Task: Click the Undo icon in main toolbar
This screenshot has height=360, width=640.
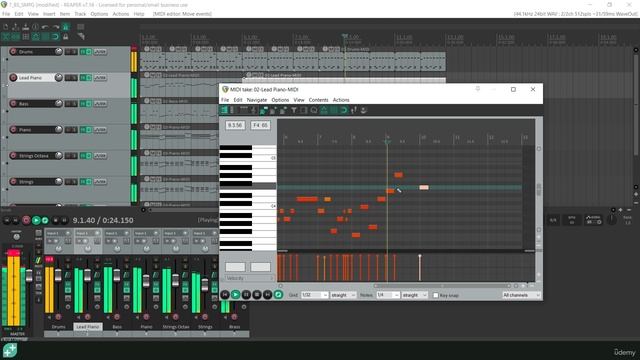Action: [x=45, y=27]
